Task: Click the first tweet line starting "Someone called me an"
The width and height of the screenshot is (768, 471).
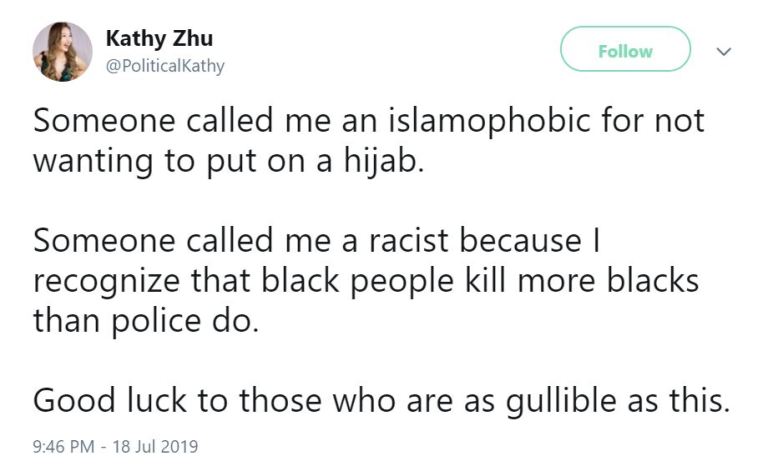Action: [368, 122]
